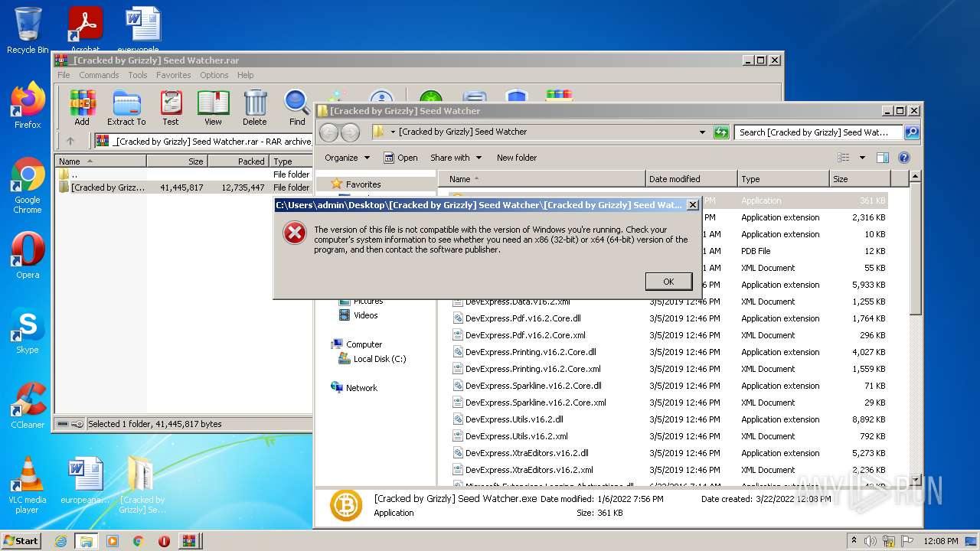Open the Commands menu in WinRAR
The image size is (980, 551).
pos(99,75)
